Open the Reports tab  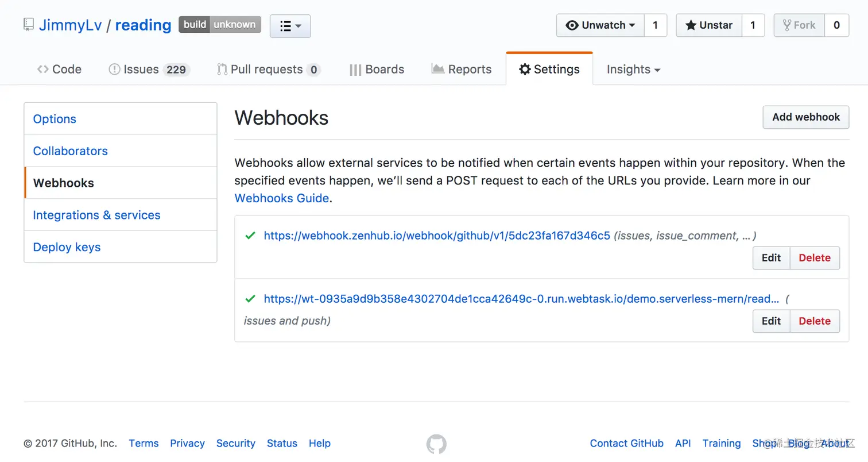click(x=462, y=70)
